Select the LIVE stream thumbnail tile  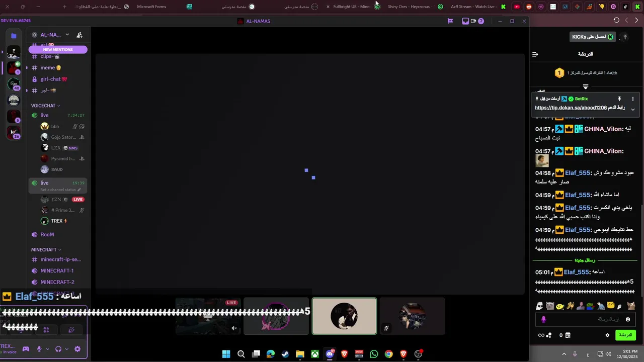[x=208, y=316]
